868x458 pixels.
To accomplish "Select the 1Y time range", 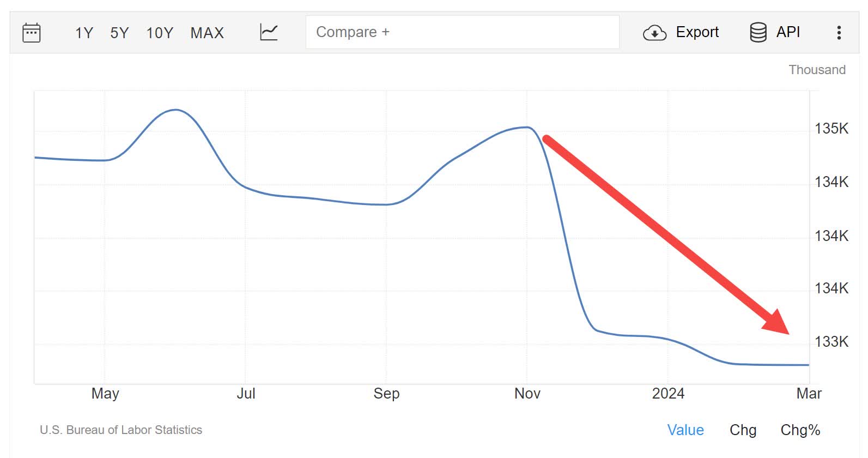I will (x=83, y=33).
